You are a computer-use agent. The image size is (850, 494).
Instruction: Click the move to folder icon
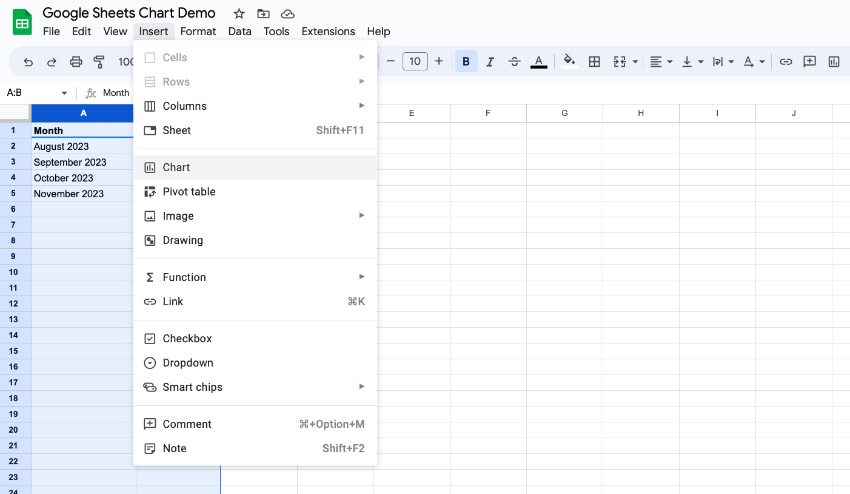[263, 14]
